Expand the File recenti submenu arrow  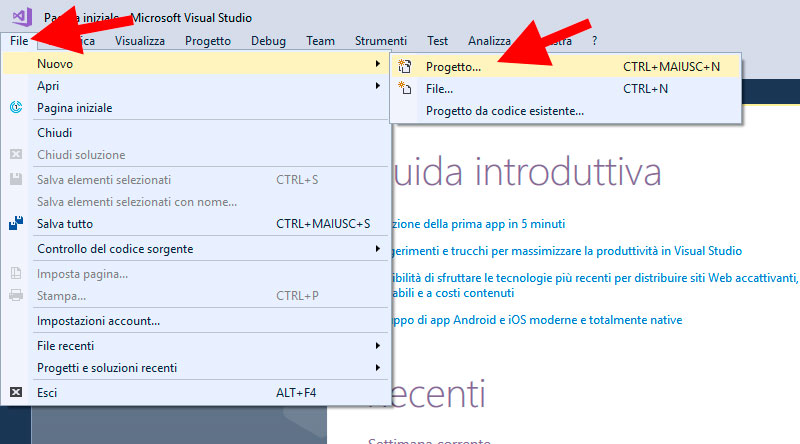pyautogui.click(x=378, y=346)
